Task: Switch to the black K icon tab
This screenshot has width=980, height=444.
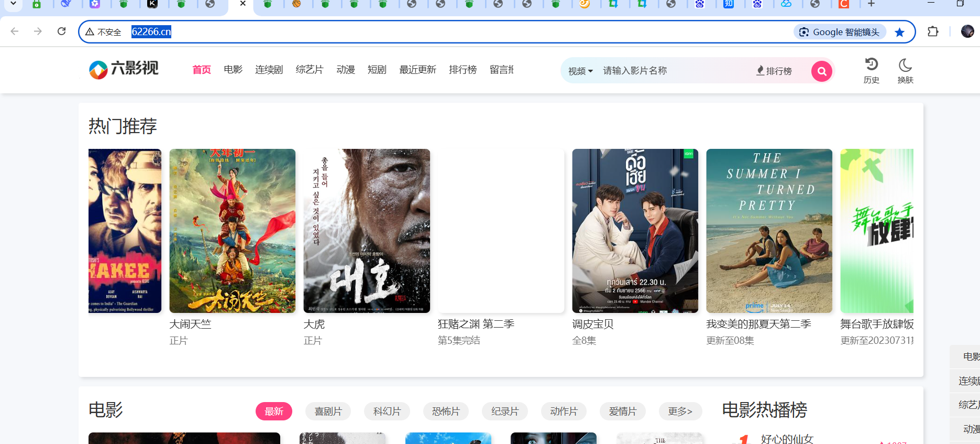Action: [x=152, y=4]
